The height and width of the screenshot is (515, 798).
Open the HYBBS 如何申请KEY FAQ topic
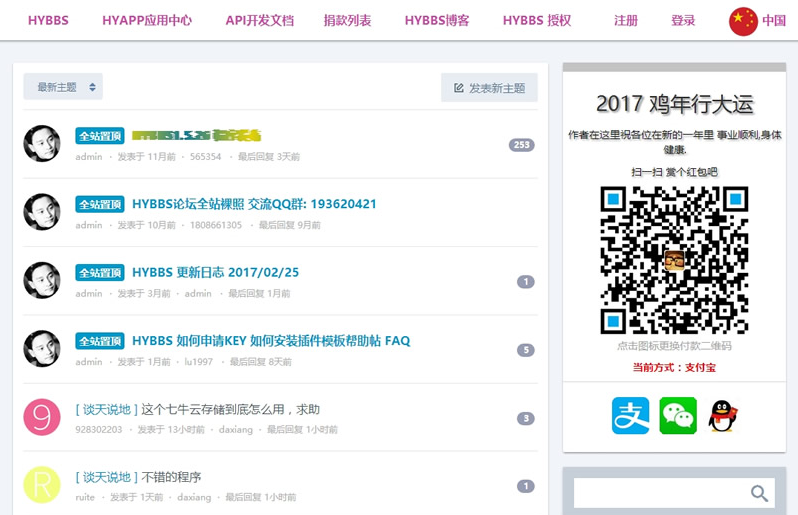coord(271,340)
